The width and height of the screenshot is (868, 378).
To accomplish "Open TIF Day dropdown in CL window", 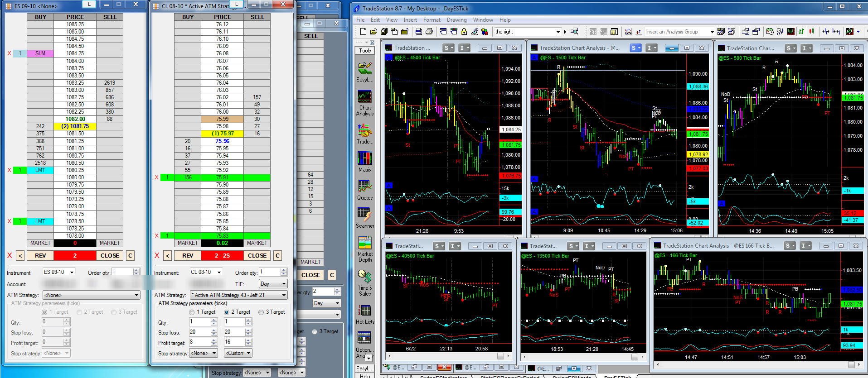I will [x=273, y=284].
